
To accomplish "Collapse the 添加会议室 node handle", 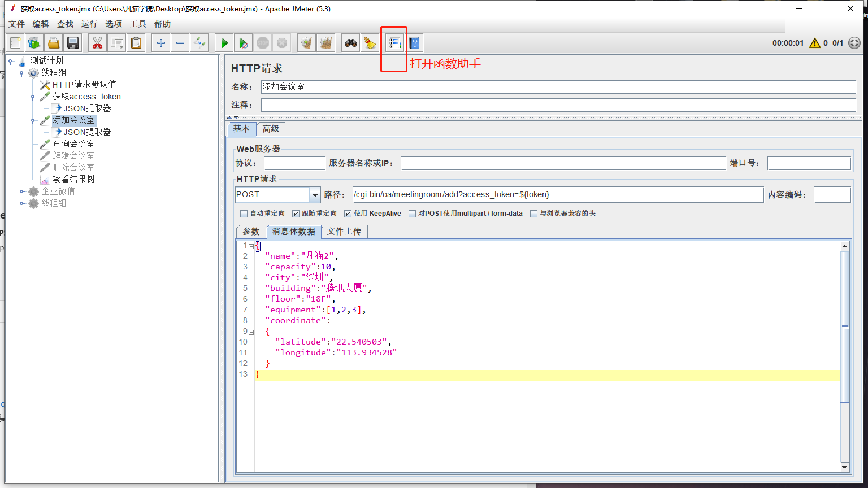I will [33, 120].
